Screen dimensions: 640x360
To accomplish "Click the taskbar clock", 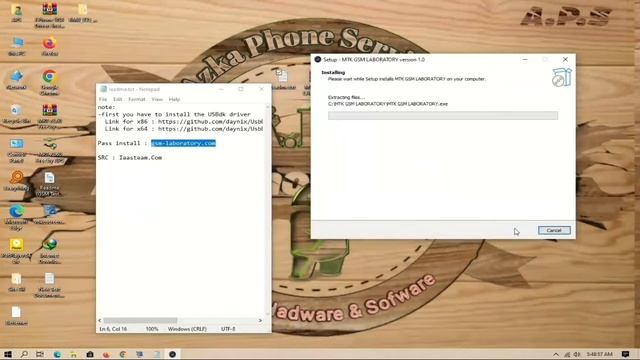I will [x=600, y=354].
